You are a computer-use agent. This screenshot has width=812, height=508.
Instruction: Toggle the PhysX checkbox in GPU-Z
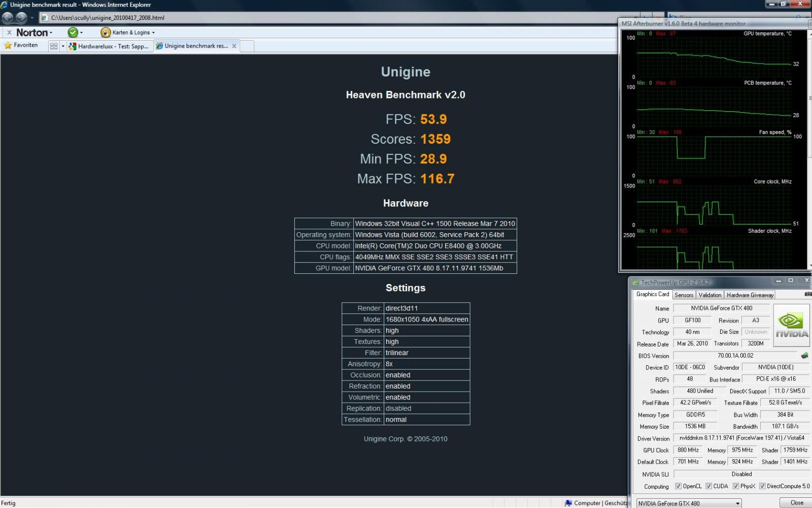(x=735, y=486)
